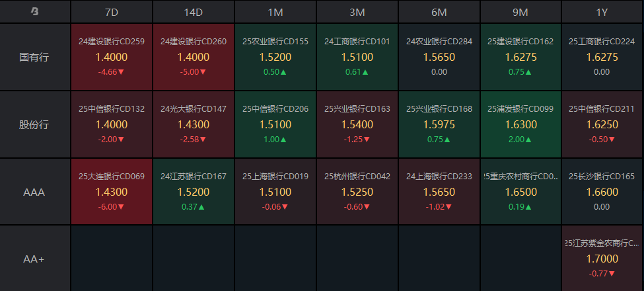644x291 pixels.
Task: Open the 25大连银行CD069 cell
Action: [x=112, y=192]
